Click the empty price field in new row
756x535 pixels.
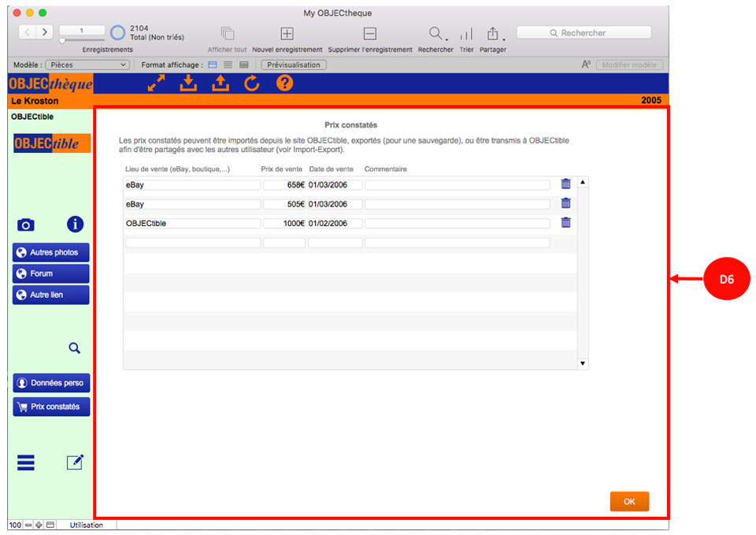click(284, 243)
